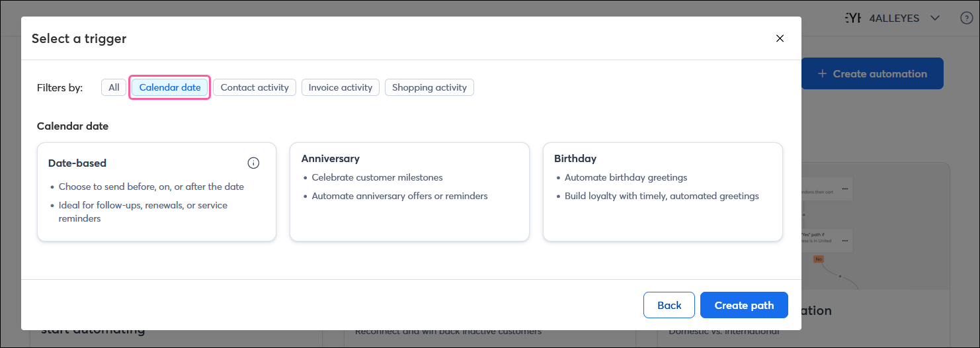
Task: Click 'Automate birthday greetings' text
Action: tap(626, 177)
